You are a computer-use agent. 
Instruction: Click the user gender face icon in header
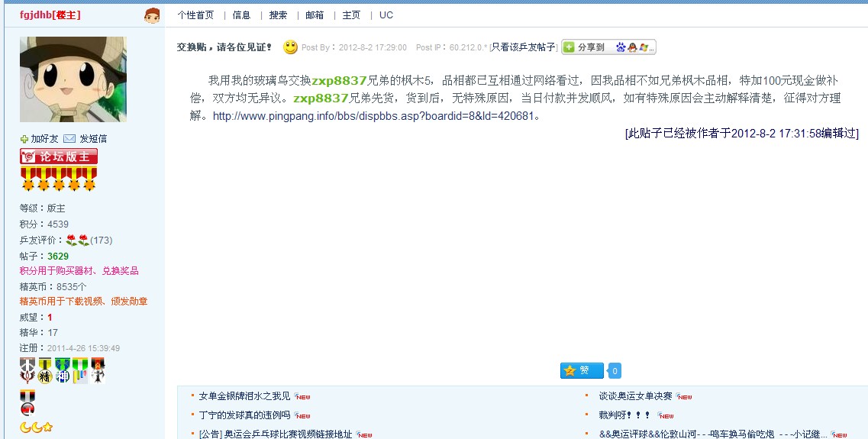tap(152, 15)
